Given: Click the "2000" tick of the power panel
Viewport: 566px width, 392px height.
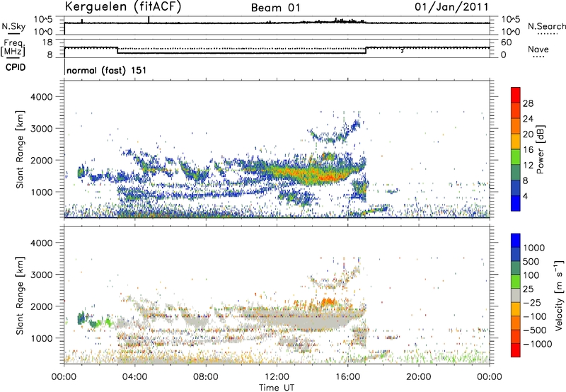Looking at the screenshot, I should click(x=42, y=160).
